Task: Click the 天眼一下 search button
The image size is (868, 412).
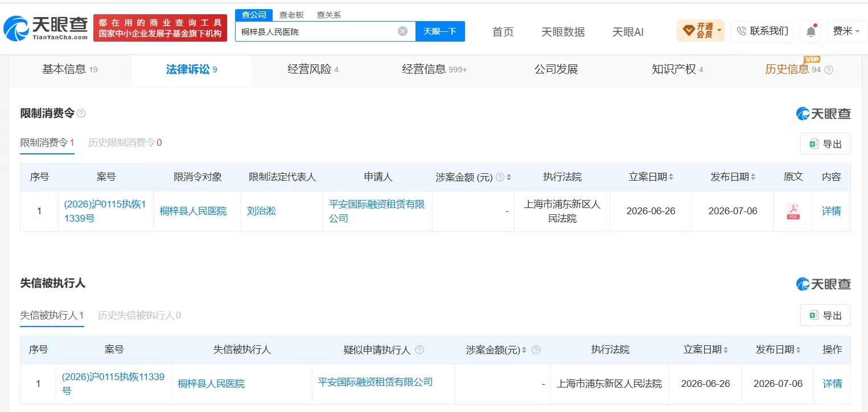Action: 440,31
